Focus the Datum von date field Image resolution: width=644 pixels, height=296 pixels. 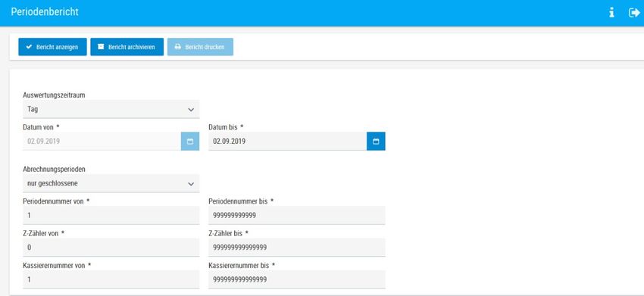point(102,142)
